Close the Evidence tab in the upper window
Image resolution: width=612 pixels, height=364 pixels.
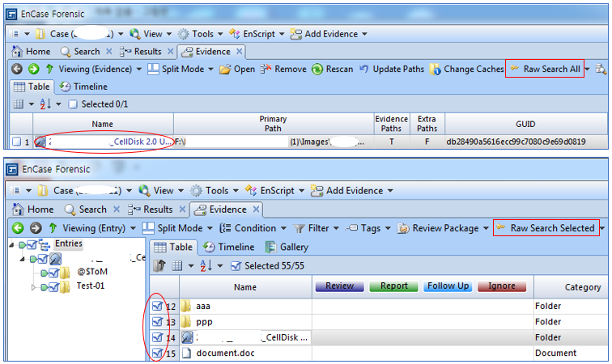tap(240, 52)
